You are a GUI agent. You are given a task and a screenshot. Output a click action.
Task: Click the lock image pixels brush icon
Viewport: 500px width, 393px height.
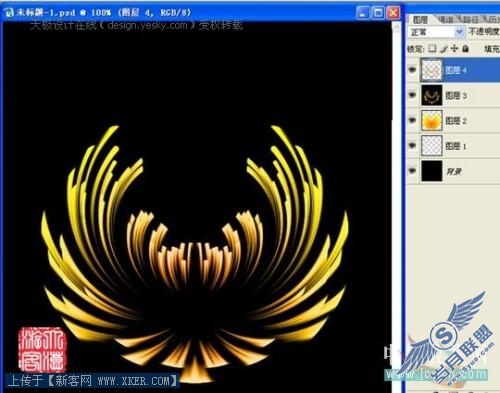[x=443, y=49]
